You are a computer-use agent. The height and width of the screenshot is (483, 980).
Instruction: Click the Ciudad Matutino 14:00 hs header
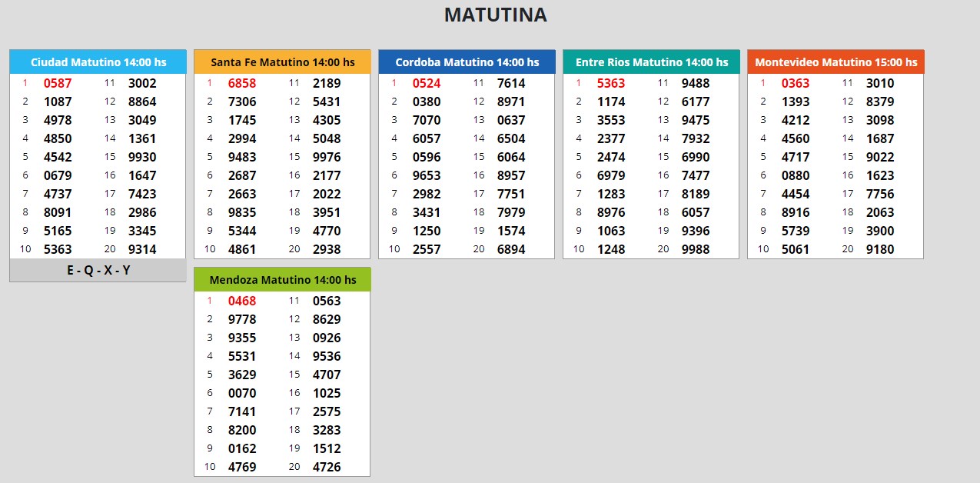(98, 62)
